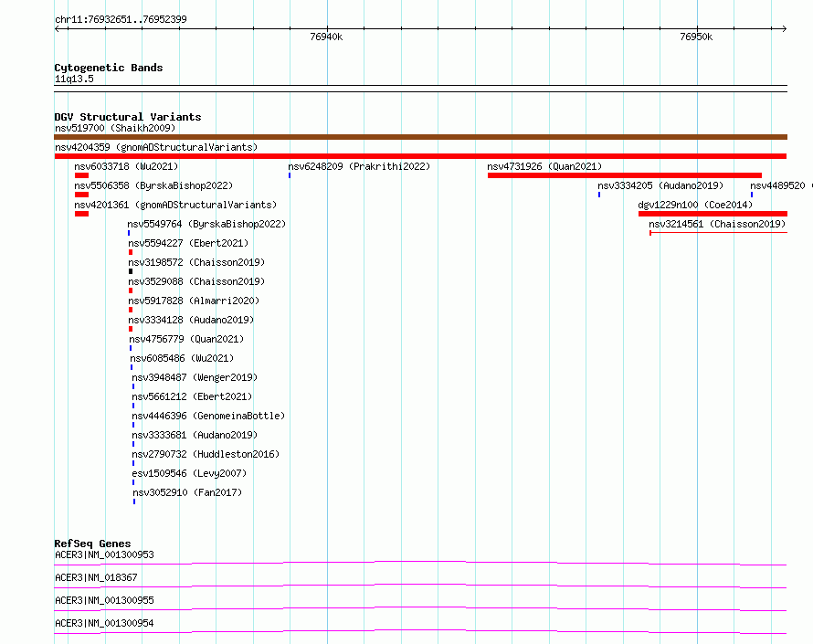Select the blue marker under nsv6248209
The height and width of the screenshot is (644, 813).
tap(290, 175)
